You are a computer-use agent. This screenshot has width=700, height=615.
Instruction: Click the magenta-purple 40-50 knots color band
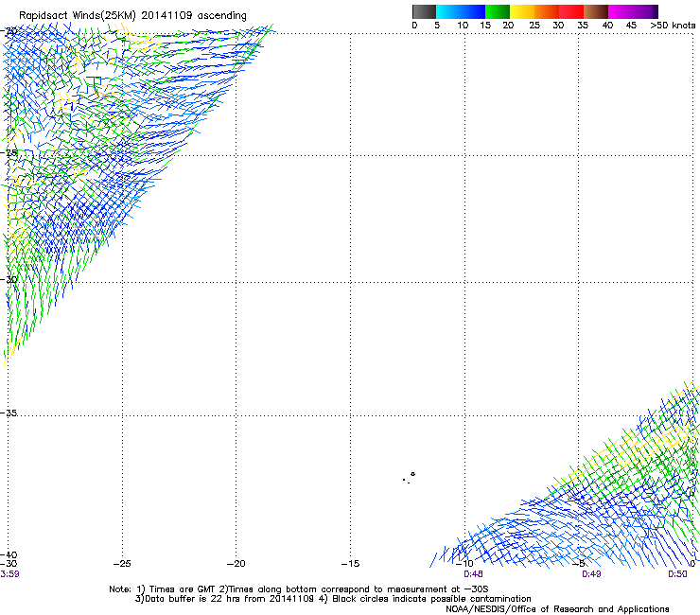pos(634,11)
